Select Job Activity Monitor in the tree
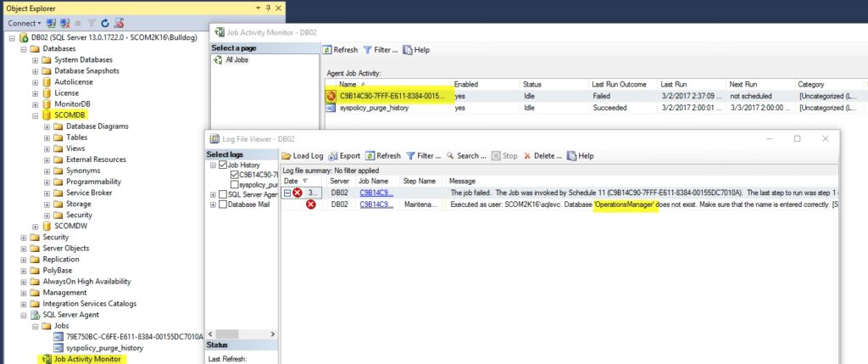The image size is (868, 364). point(89,359)
